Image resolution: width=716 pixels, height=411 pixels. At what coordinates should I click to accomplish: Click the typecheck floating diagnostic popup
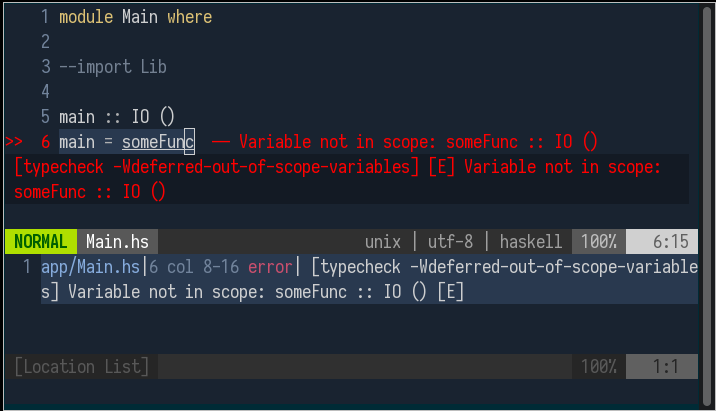pyautogui.click(x=347, y=179)
